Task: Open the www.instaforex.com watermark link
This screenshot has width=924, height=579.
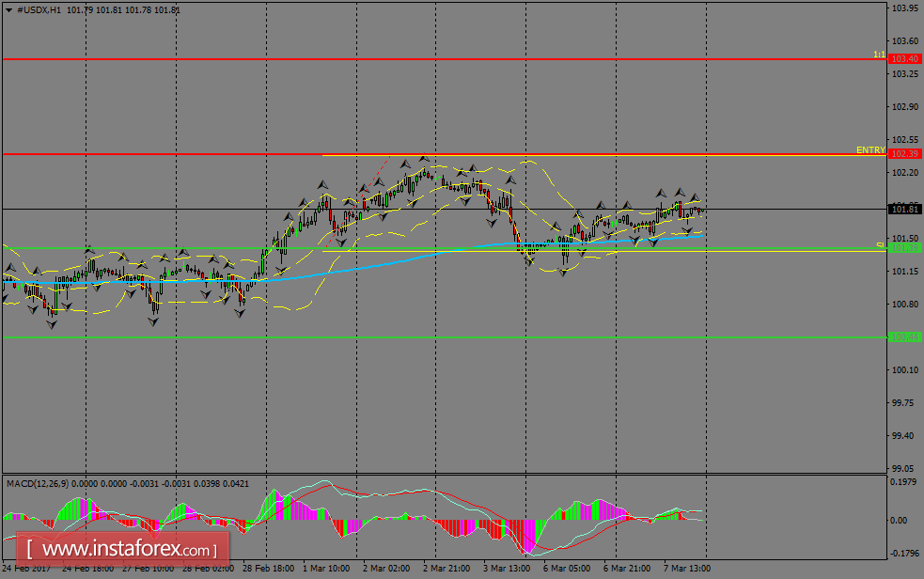Action: point(124,548)
